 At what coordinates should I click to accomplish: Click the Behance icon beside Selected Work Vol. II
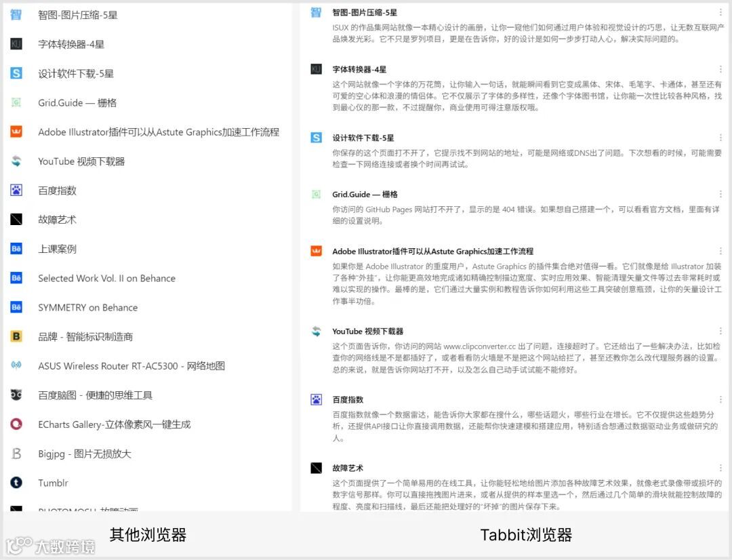pyautogui.click(x=16, y=278)
